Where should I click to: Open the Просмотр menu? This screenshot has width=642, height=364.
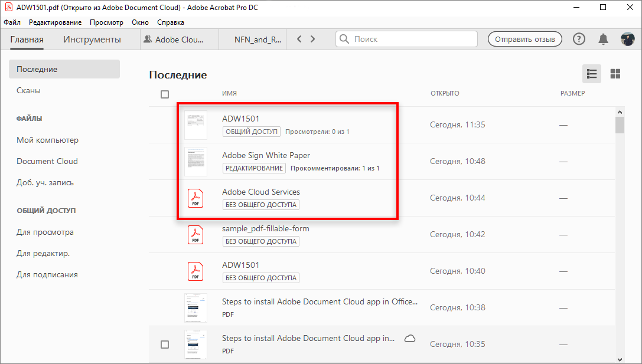(x=106, y=22)
